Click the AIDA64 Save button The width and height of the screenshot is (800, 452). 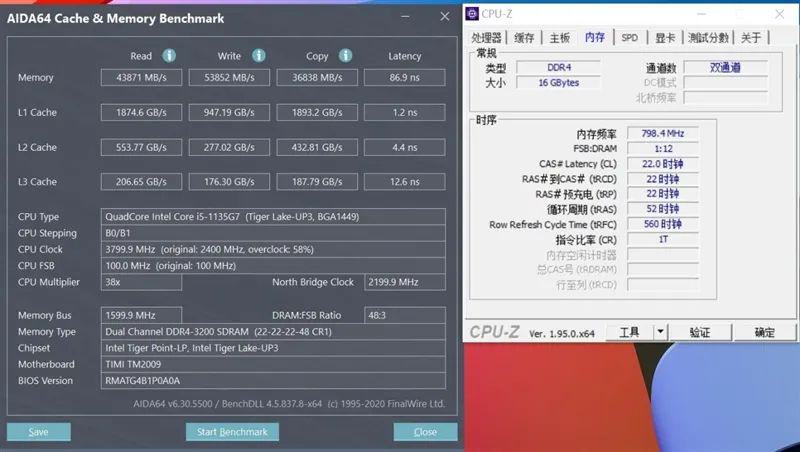pyautogui.click(x=39, y=432)
